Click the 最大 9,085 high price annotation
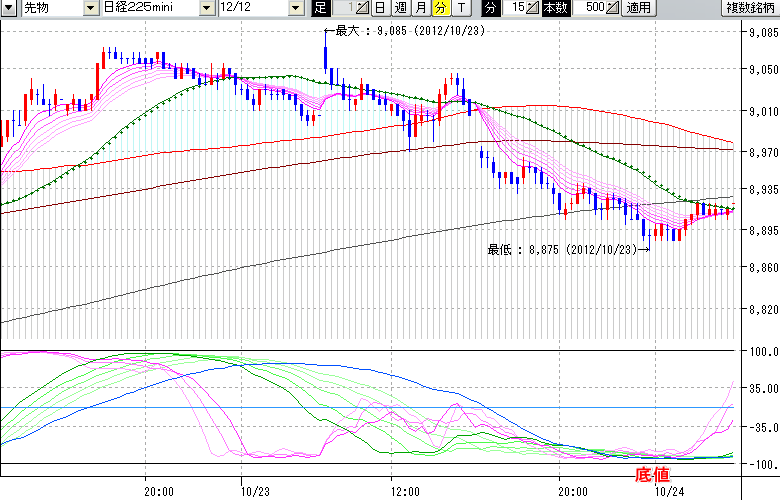780x500 pixels. (400, 30)
